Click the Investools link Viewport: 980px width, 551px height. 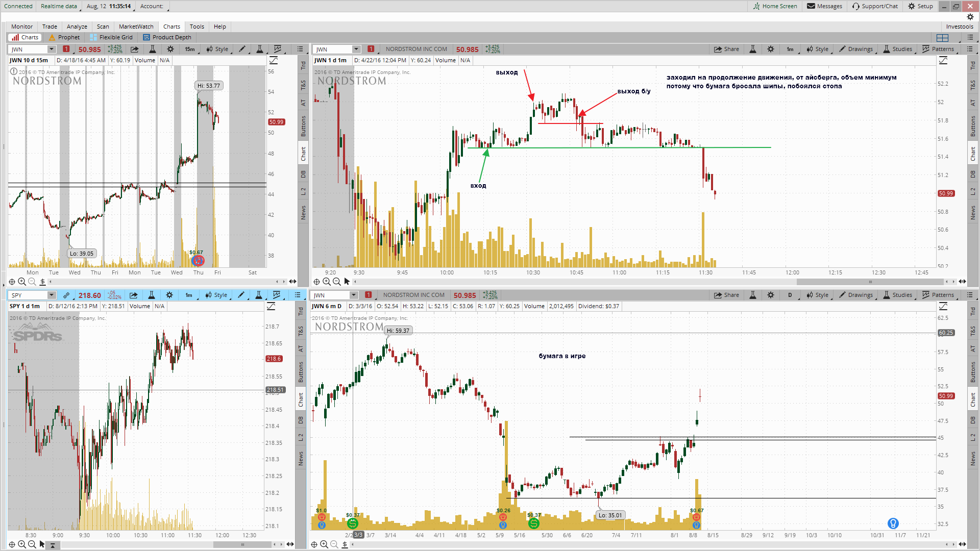[960, 27]
